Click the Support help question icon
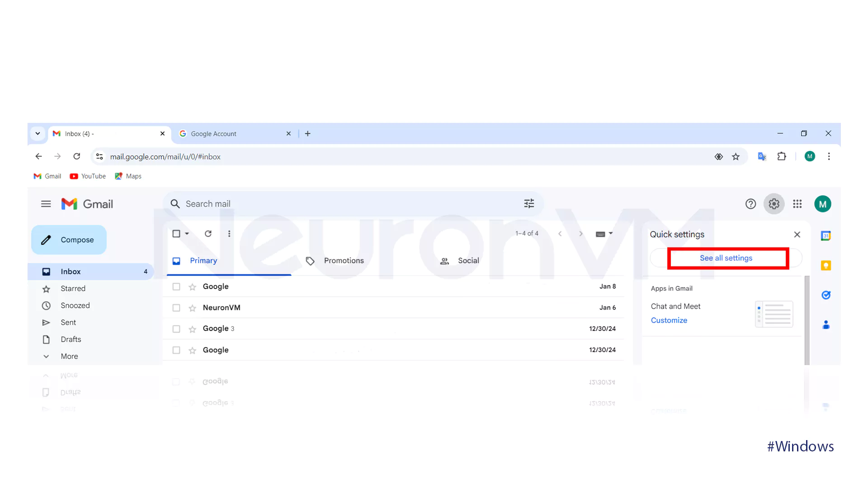The width and height of the screenshot is (868, 488). (x=750, y=204)
